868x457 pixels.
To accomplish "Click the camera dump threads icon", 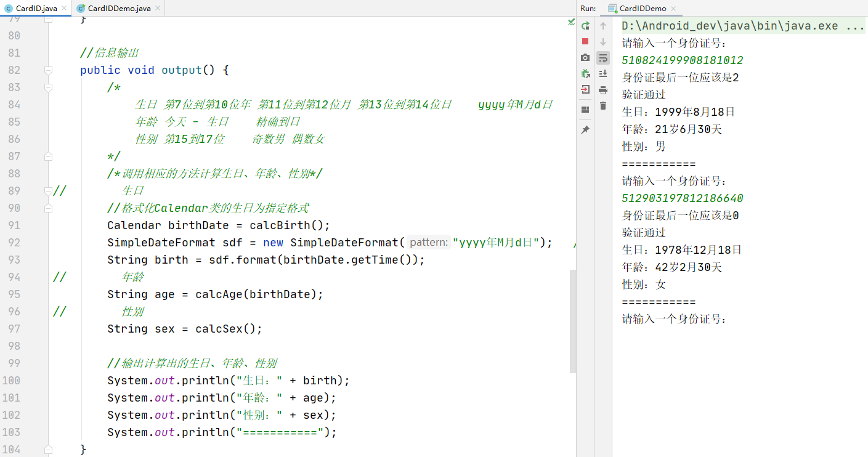I will pos(585,57).
